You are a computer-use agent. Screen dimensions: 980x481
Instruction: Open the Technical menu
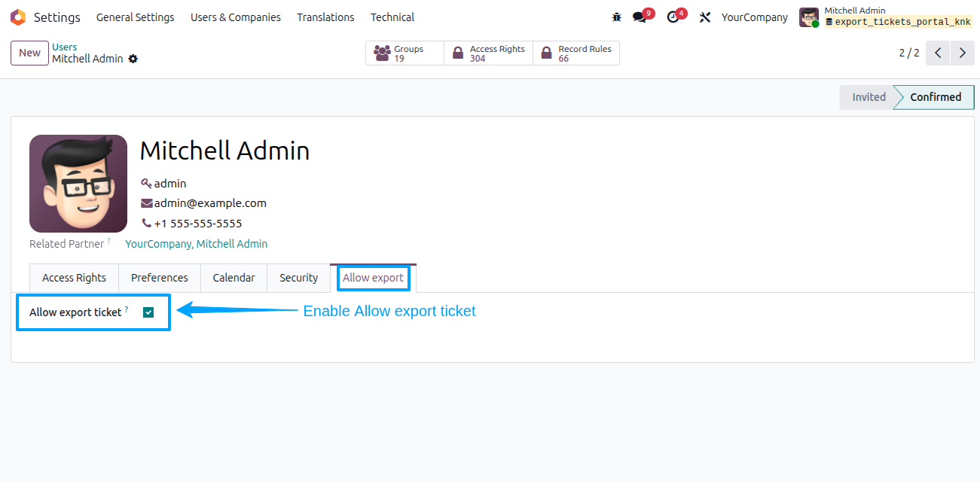pos(392,17)
